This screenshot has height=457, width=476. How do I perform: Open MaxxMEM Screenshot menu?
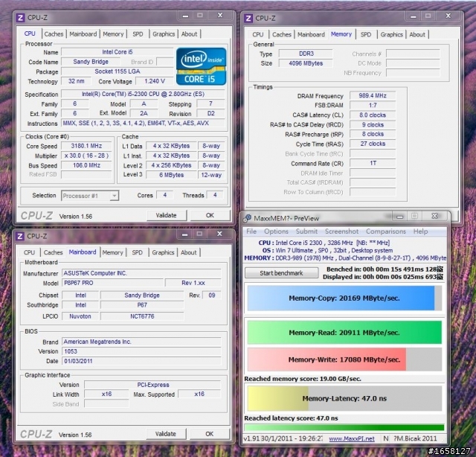point(341,231)
